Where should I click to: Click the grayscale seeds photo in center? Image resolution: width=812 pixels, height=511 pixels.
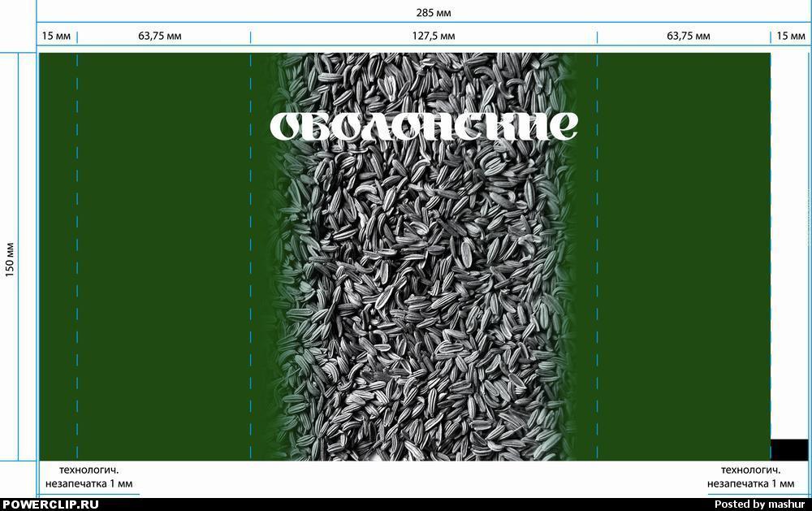(x=422, y=309)
